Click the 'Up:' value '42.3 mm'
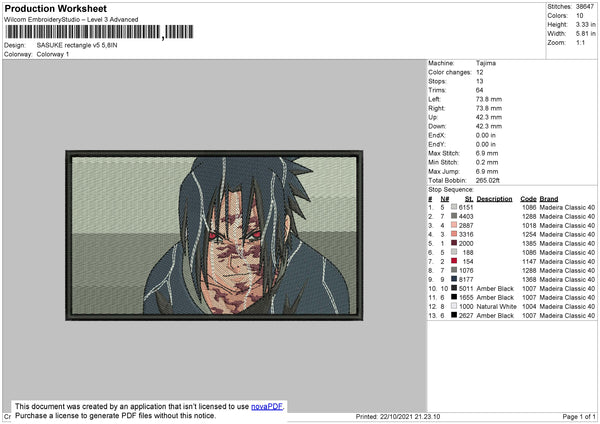This screenshot has height=424, width=600. [x=489, y=117]
